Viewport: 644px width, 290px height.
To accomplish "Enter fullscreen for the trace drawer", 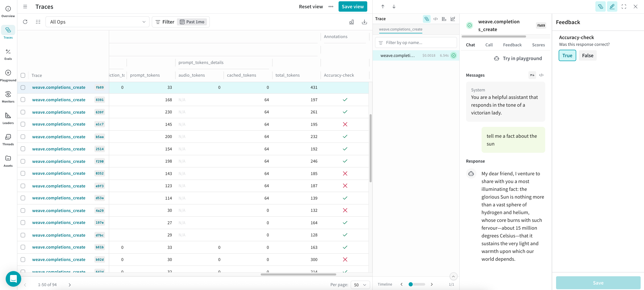I will tap(624, 7).
